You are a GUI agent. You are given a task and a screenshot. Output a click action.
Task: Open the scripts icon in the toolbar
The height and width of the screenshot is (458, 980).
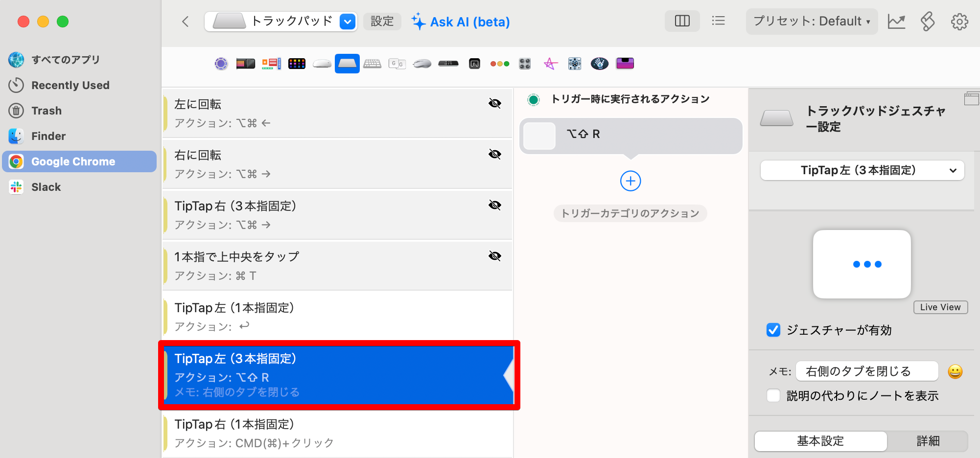coord(928,22)
